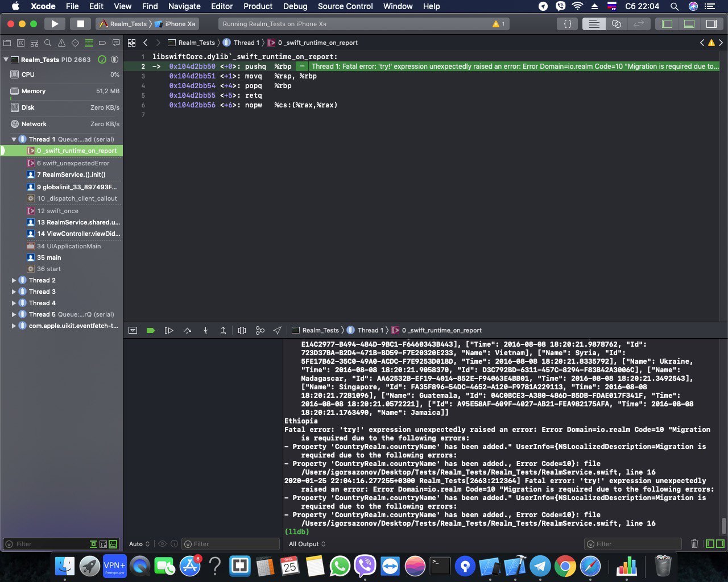Click the Run (play) button
The image size is (728, 582).
[55, 24]
